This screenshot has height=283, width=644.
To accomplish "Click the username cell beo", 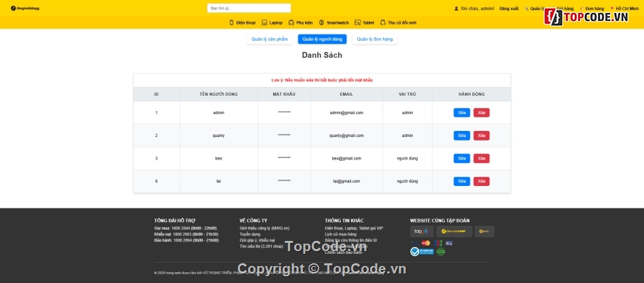I will tap(218, 158).
